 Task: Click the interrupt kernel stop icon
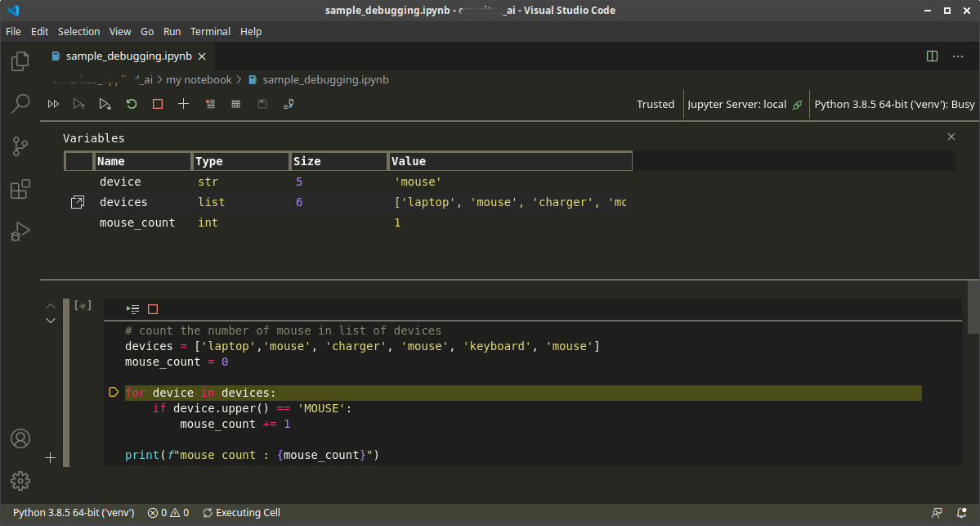pyautogui.click(x=156, y=104)
